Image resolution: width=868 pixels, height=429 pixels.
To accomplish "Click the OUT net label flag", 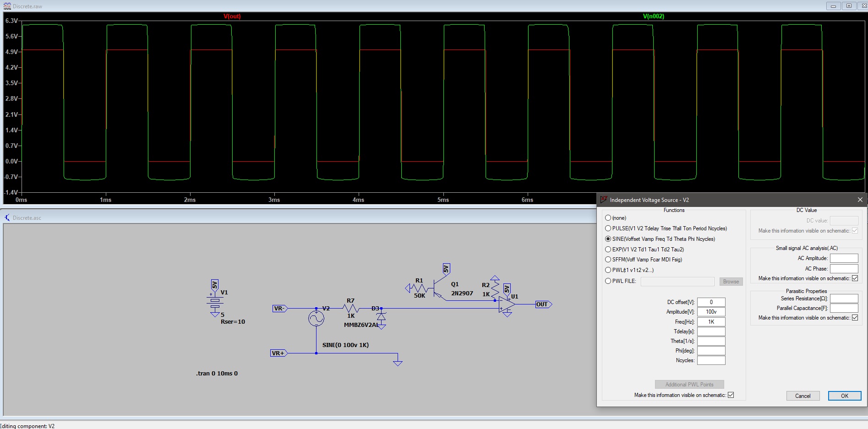I will click(x=544, y=304).
